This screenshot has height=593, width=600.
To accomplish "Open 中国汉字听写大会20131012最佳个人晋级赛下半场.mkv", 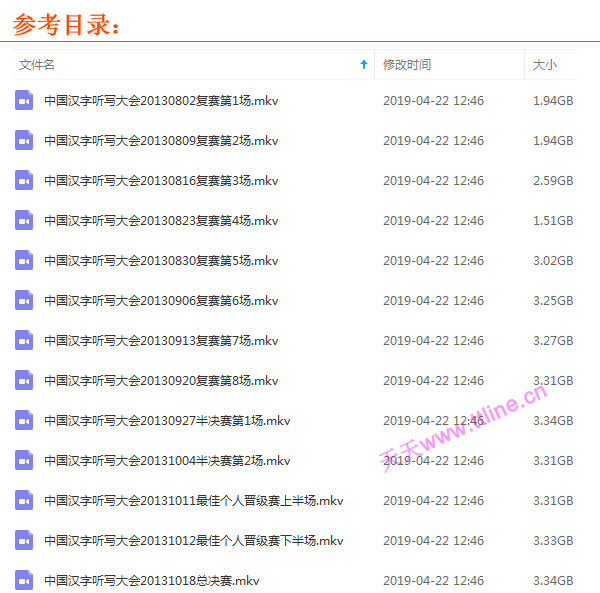I will [x=193, y=541].
